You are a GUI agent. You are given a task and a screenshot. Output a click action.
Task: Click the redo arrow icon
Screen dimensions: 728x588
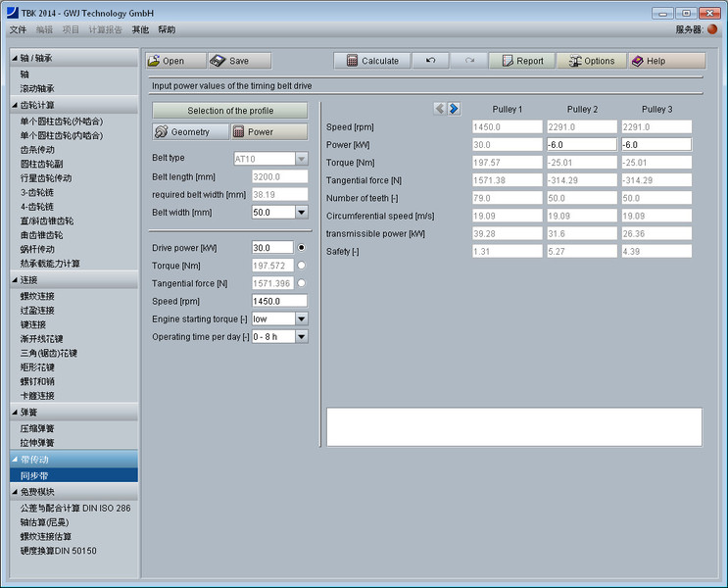(x=469, y=61)
